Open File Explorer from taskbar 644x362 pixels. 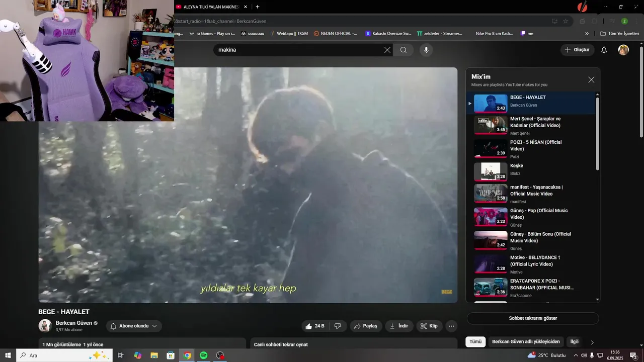pyautogui.click(x=154, y=355)
